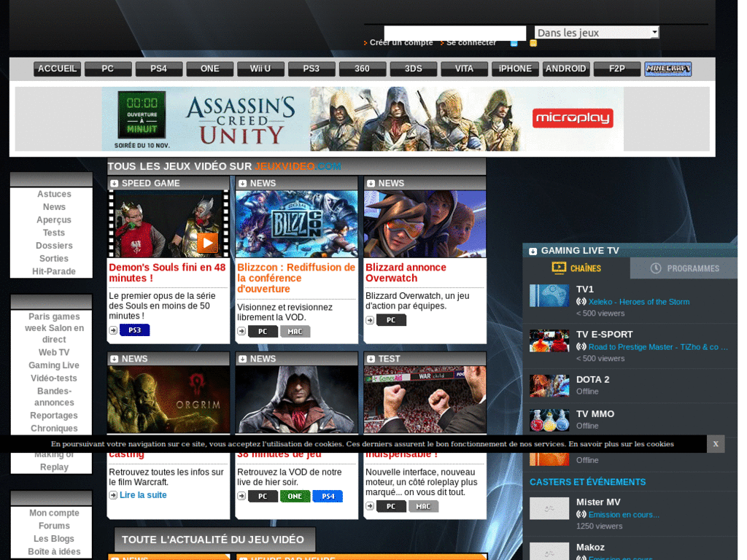747x560 pixels.
Task: Open the Assassin's Creed Unity banner ad
Action: 363,119
